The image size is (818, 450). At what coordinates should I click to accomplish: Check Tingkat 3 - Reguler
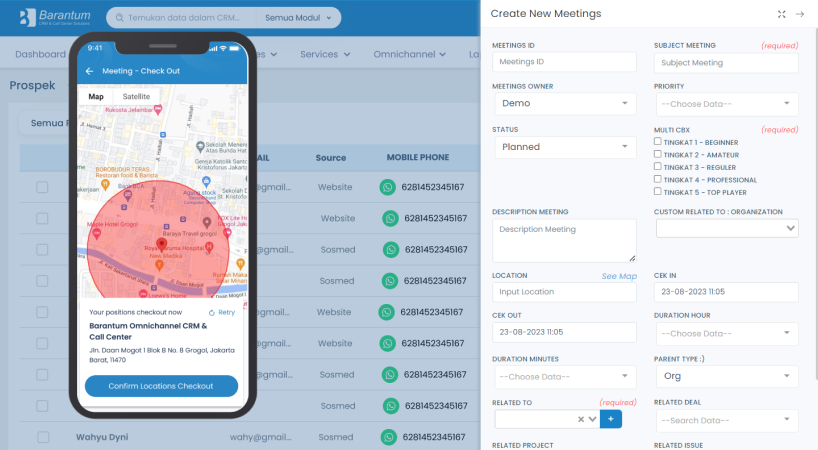point(658,166)
